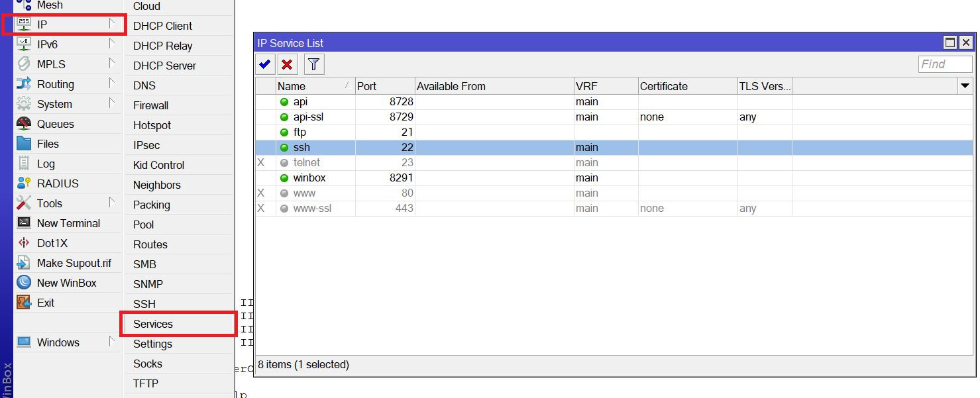The height and width of the screenshot is (398, 980).
Task: Select DHCP Server from IP submenu
Action: (164, 66)
